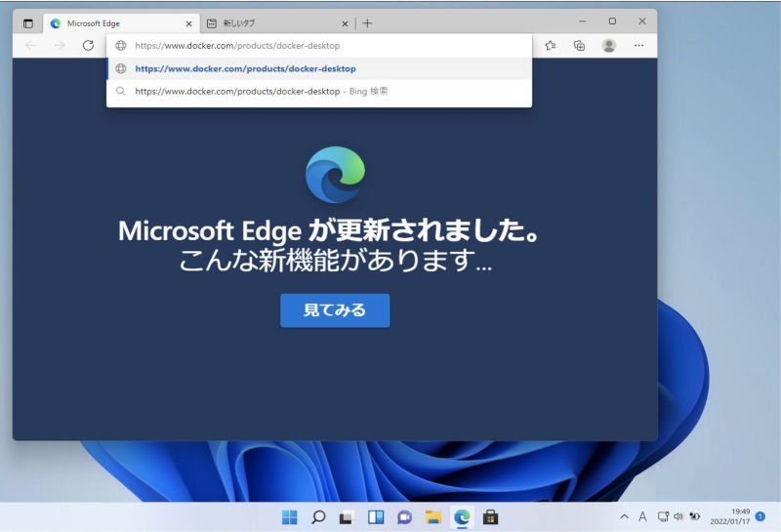Open the tab actions menu icon
This screenshot has width=781, height=532.
pyautogui.click(x=28, y=23)
